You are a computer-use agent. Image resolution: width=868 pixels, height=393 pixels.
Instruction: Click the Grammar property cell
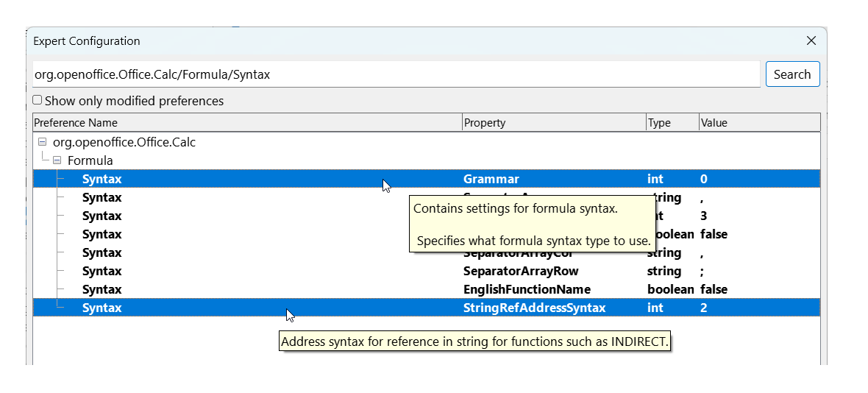point(491,179)
